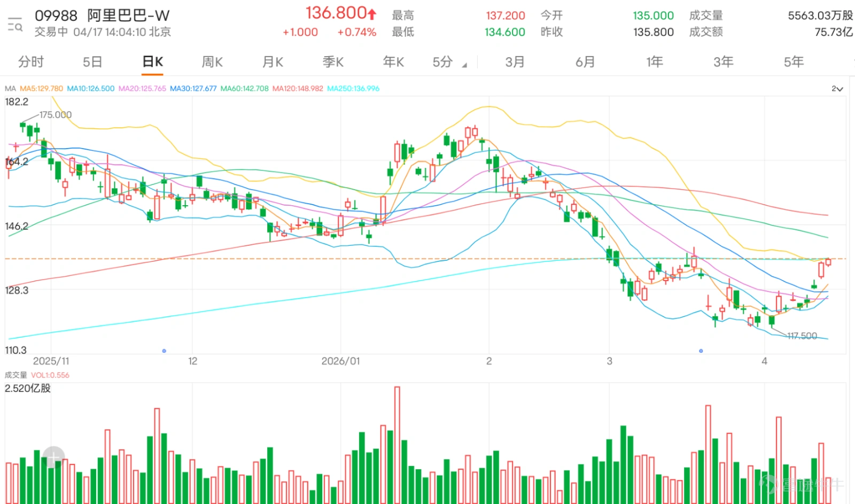Click the MA120:148.982 indicator label

click(298, 89)
